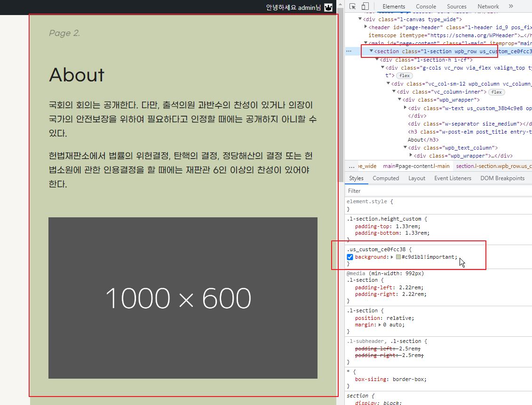
Task: Collapse the vc_col-sm-12 column div node
Action: click(388, 83)
